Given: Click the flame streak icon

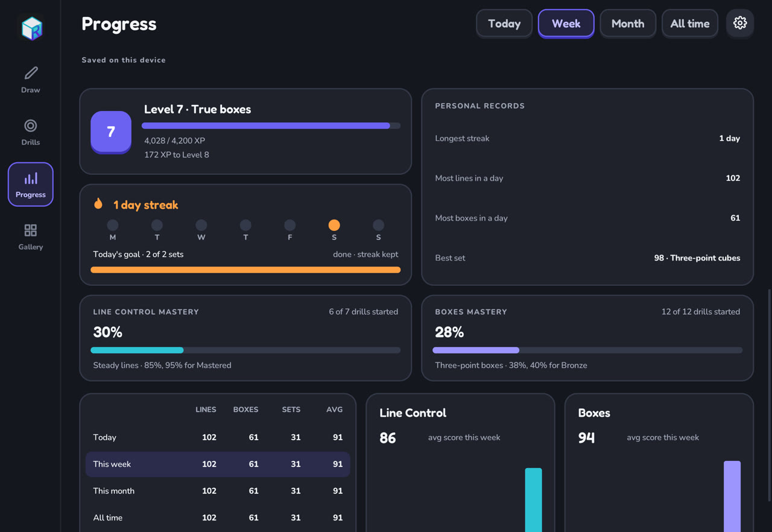Looking at the screenshot, I should [98, 204].
